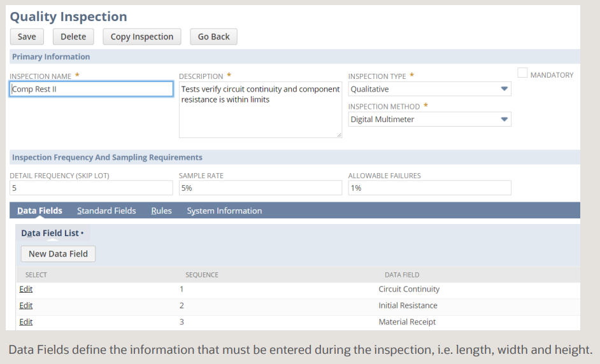Focus the Allowable Failures field
Viewport: 600px width, 364px height.
point(429,188)
